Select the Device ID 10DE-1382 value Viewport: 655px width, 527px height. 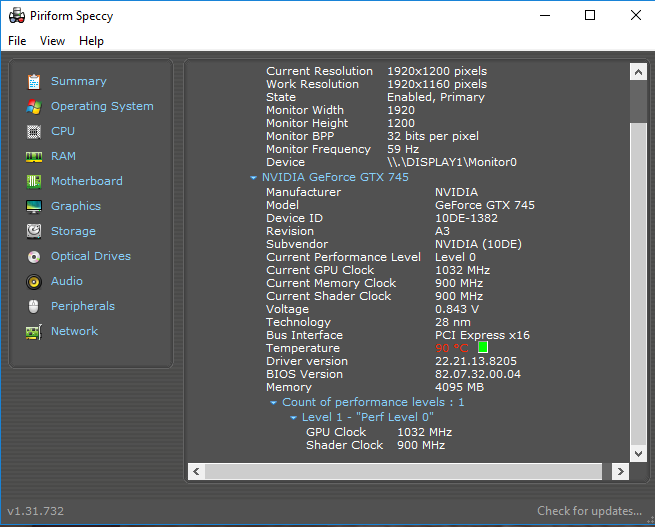[x=466, y=218]
